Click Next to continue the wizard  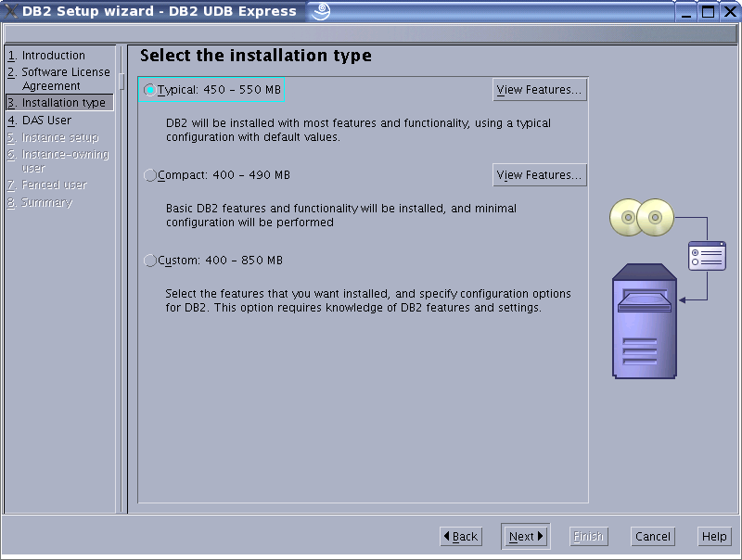pyautogui.click(x=525, y=536)
